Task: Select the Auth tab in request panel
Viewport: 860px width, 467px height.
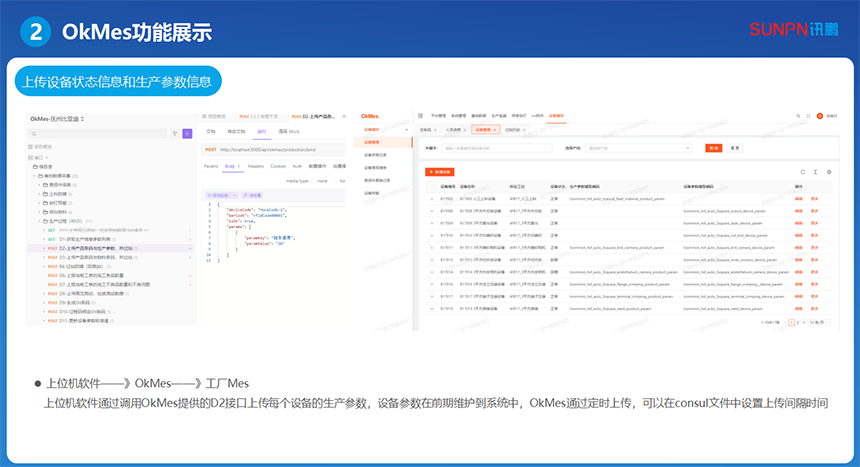Action: 297,166
